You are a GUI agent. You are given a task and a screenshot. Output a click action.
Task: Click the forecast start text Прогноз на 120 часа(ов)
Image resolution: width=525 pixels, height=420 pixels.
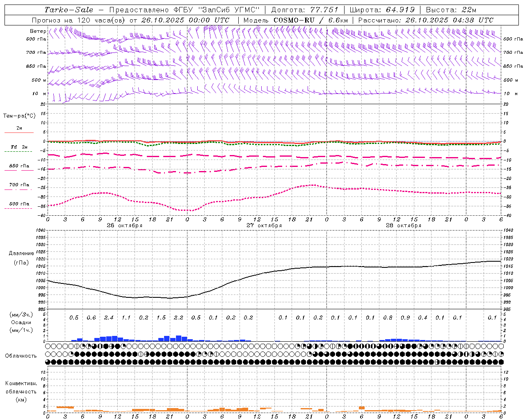pyautogui.click(x=80, y=20)
